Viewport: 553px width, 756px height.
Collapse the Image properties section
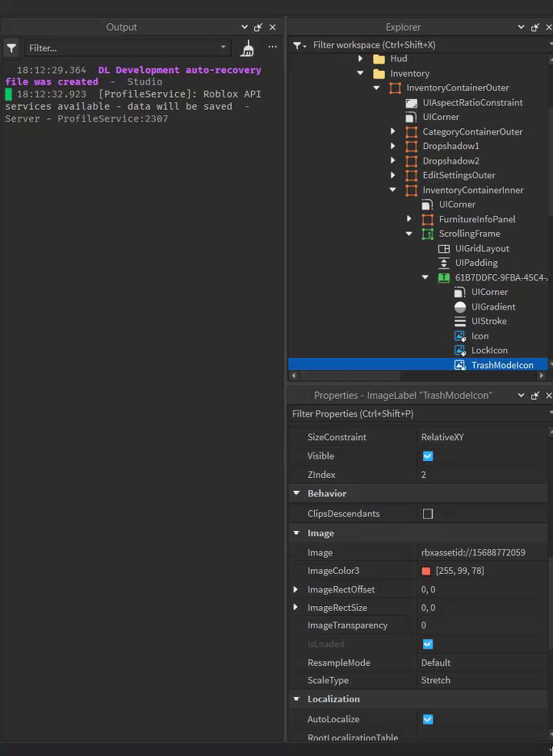[x=296, y=533]
